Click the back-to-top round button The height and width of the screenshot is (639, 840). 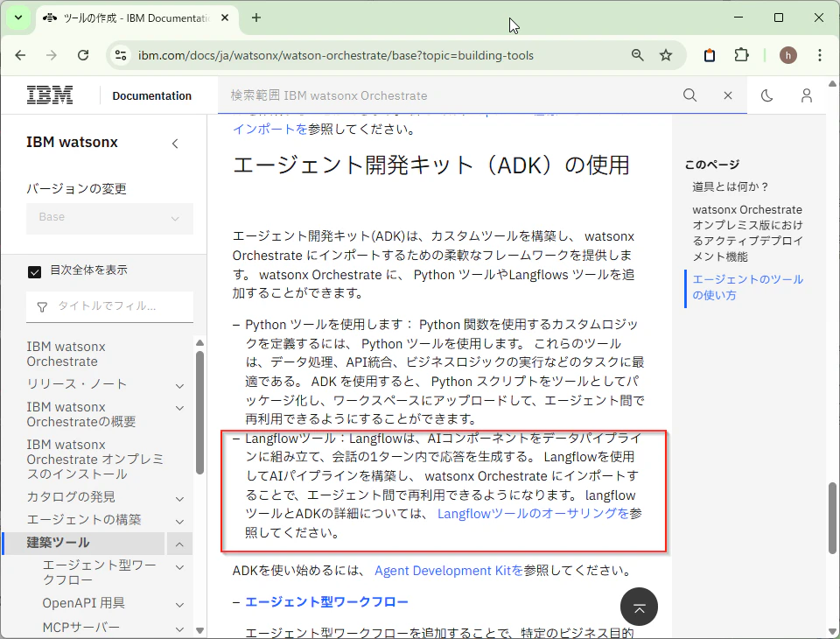639,607
